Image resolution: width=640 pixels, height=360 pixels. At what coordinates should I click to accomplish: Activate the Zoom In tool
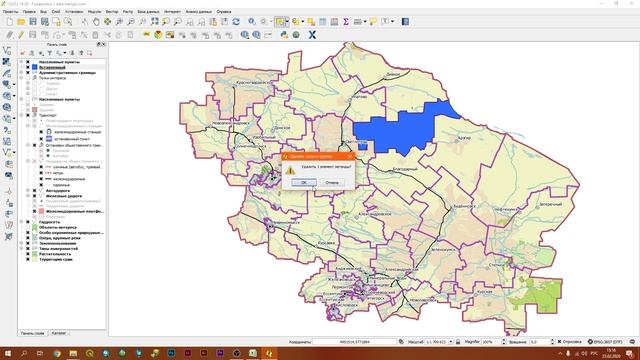119,22
